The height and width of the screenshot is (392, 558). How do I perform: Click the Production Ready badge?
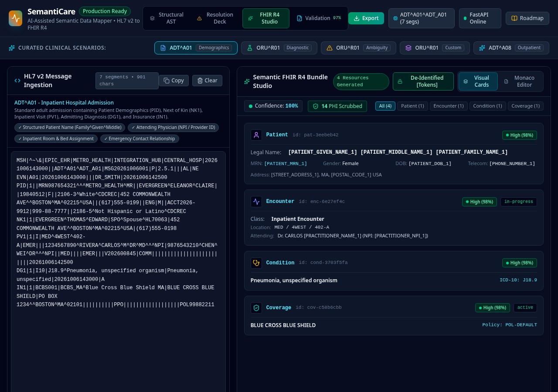(x=105, y=11)
